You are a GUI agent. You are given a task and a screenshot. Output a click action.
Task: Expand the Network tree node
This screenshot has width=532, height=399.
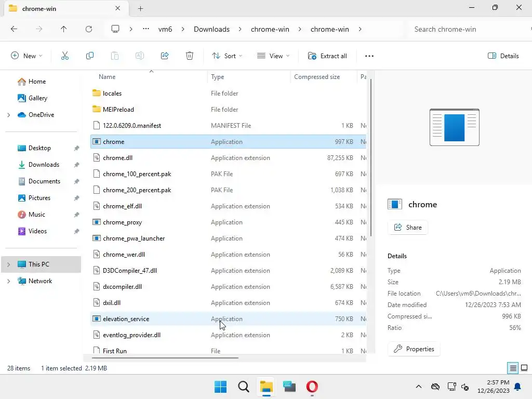[8, 281]
